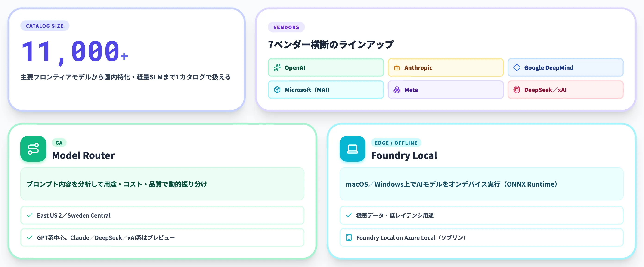
Task: Click the check icon beside East US 2
Action: pos(30,215)
